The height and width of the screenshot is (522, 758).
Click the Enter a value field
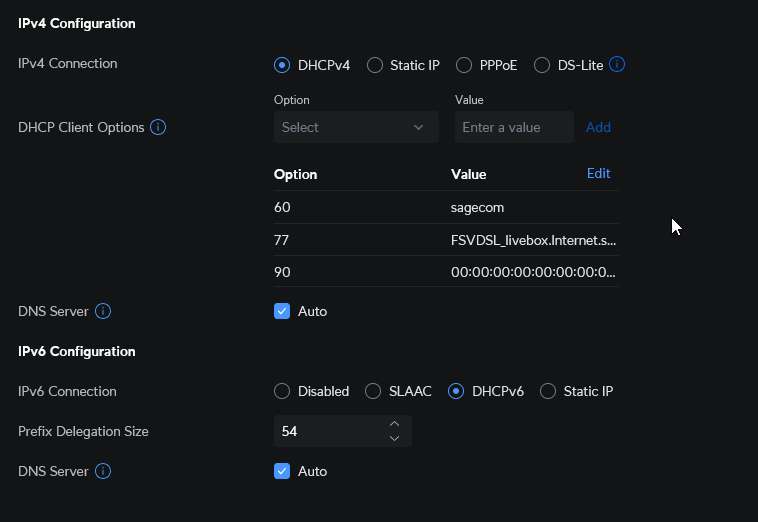[x=514, y=127]
